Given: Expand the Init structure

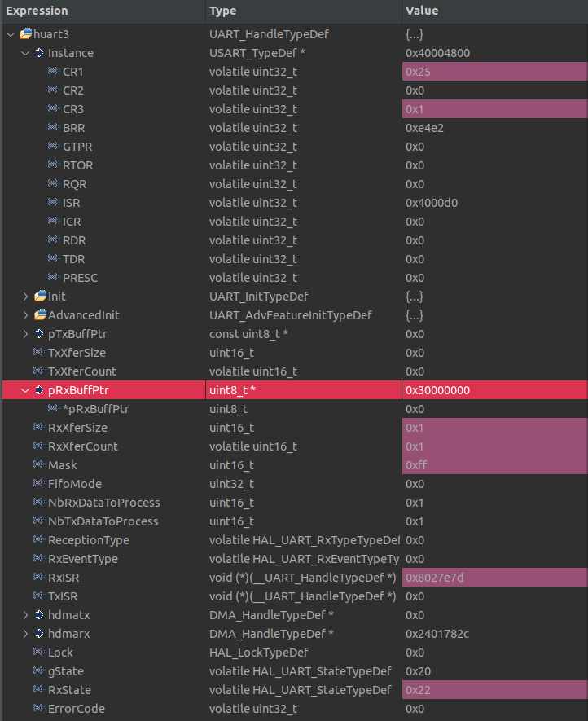Looking at the screenshot, I should (24, 297).
